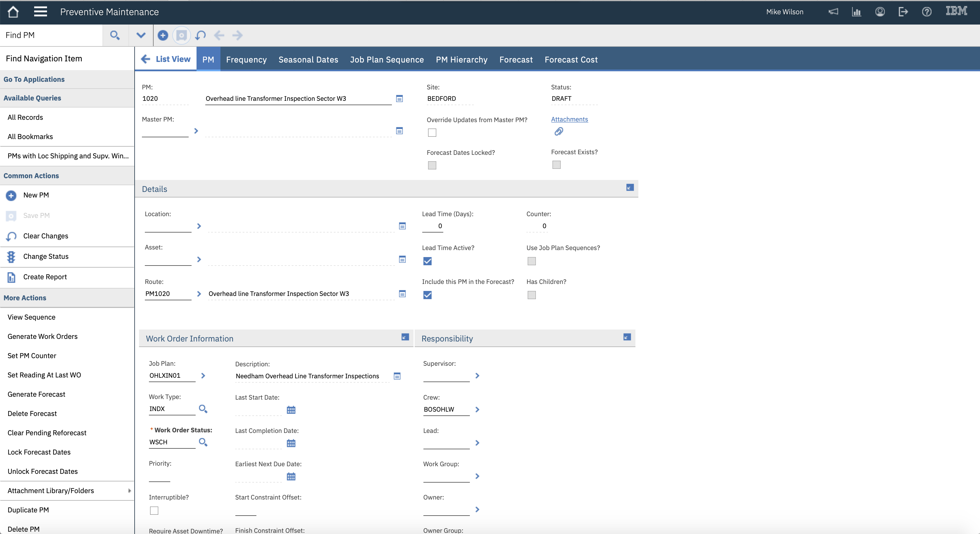980x534 pixels.
Task: Open Last Start Date calendar picker
Action: [291, 410]
